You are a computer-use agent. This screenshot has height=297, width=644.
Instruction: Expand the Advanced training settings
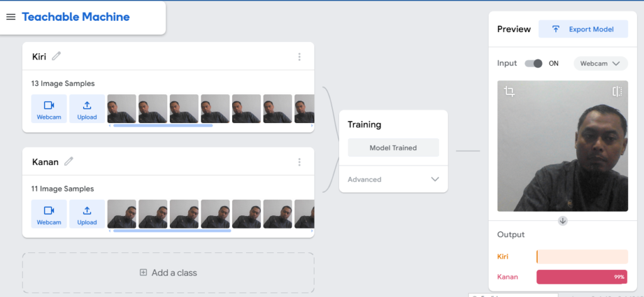pos(393,180)
